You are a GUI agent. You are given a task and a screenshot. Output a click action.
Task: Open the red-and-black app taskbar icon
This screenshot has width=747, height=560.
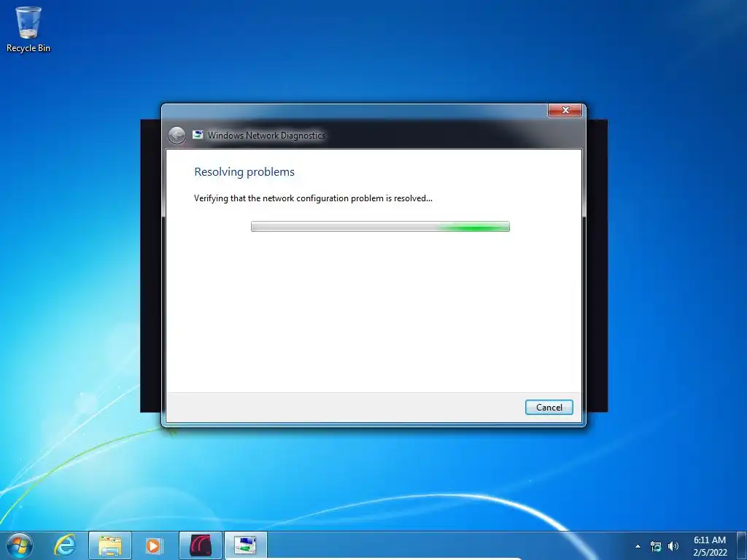point(201,545)
